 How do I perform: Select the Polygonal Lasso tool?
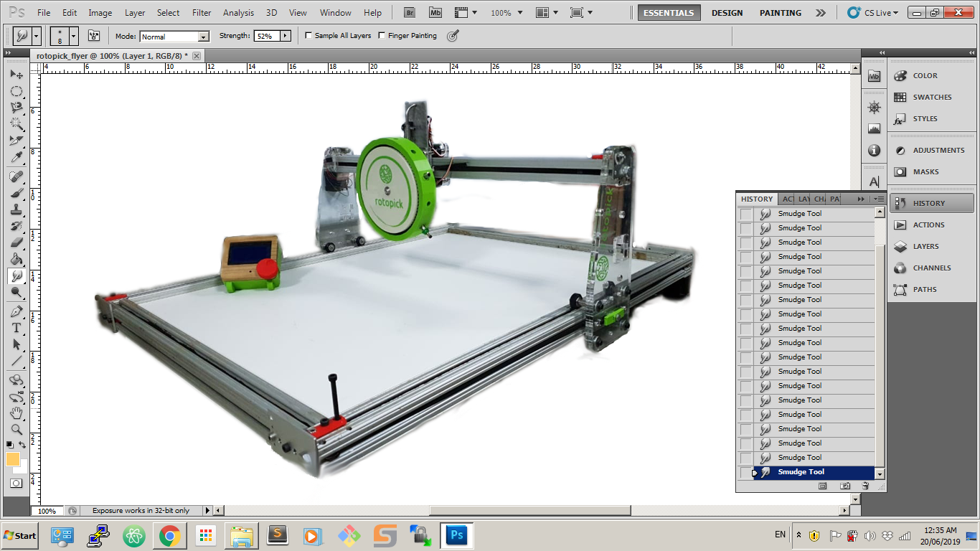pyautogui.click(x=17, y=108)
